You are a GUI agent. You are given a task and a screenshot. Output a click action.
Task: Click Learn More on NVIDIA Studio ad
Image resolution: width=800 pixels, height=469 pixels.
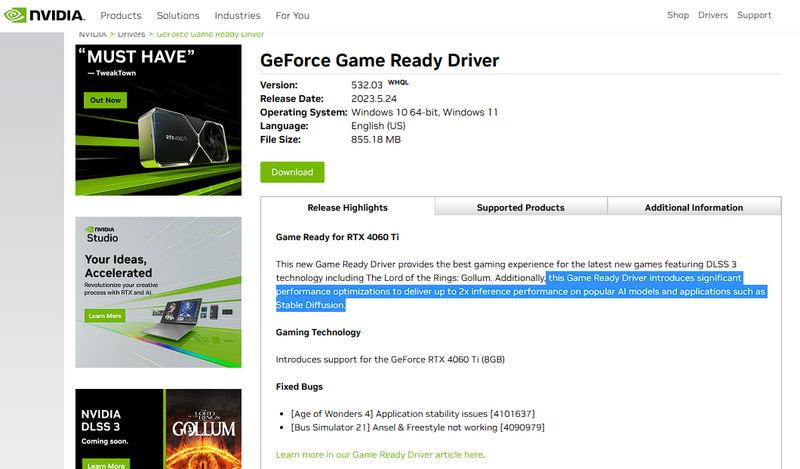point(105,316)
